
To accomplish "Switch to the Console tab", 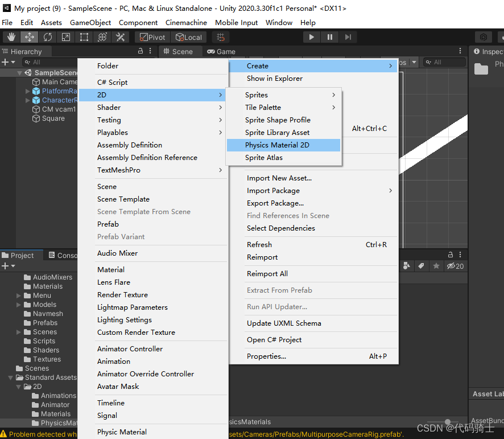I will tap(63, 255).
